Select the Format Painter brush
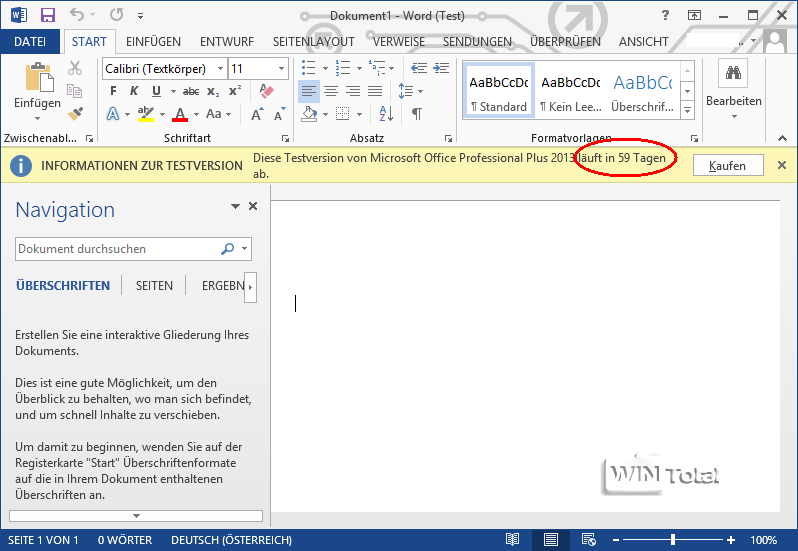Image resolution: width=798 pixels, height=551 pixels. [x=75, y=113]
